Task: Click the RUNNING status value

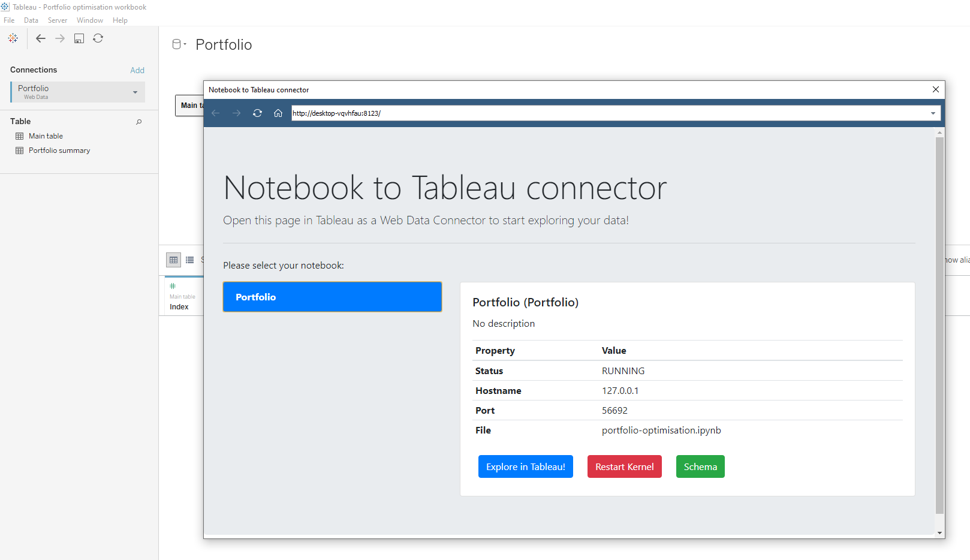Action: (623, 371)
